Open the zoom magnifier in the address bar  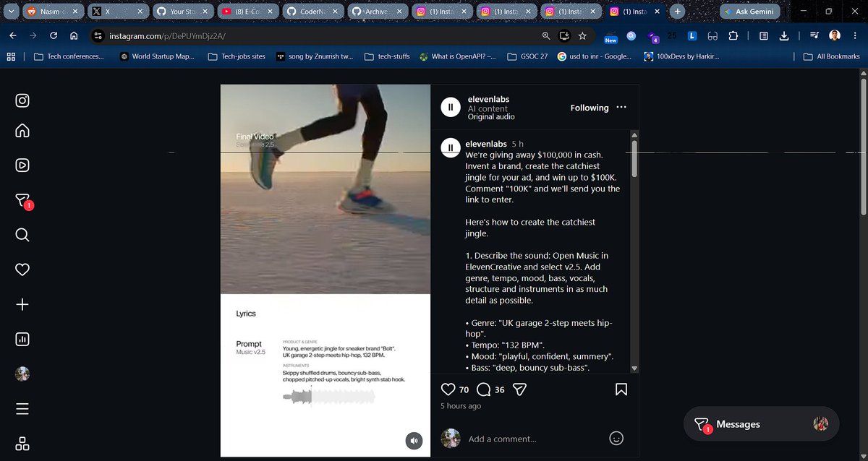coord(546,35)
